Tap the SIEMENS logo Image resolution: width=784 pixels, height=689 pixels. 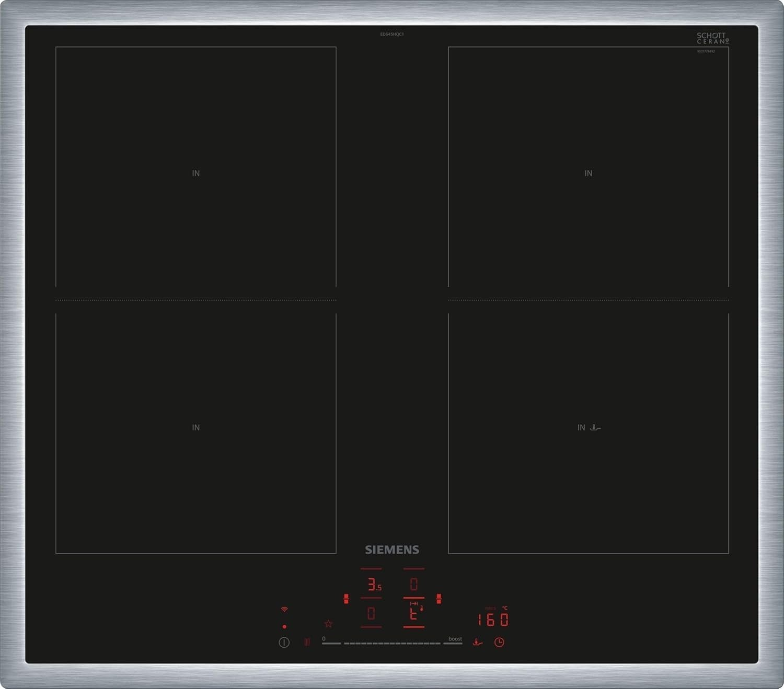pos(392,550)
